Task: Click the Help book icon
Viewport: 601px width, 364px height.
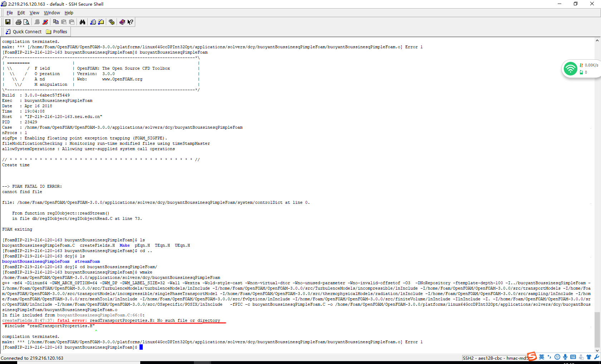Action: point(122,22)
